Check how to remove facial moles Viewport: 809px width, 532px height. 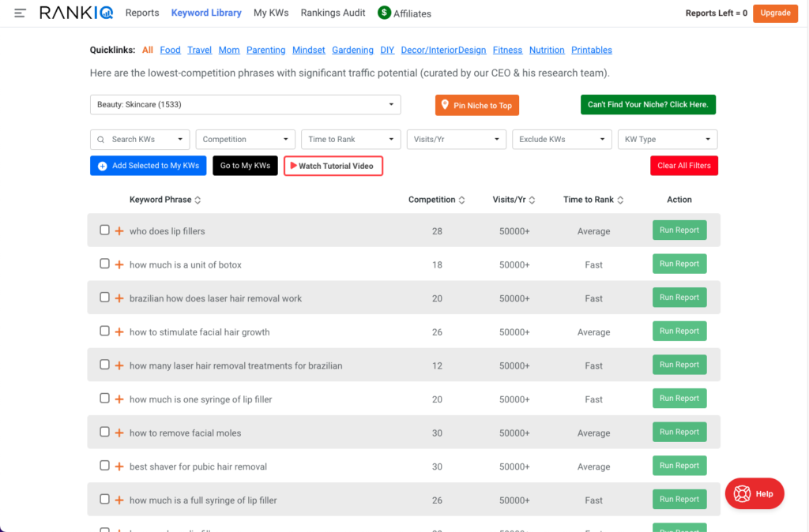tap(105, 432)
